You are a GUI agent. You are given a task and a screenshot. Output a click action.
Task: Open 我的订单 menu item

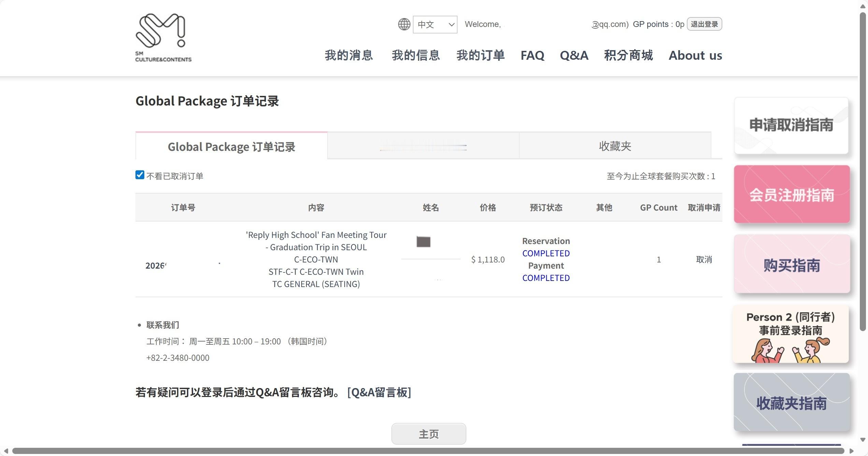click(480, 55)
